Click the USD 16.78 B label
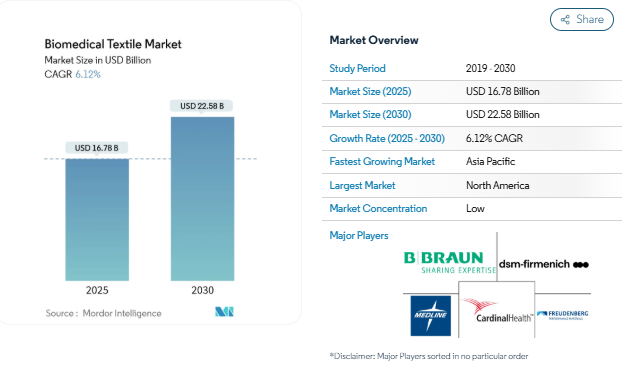Image resolution: width=625 pixels, height=370 pixels. (x=96, y=148)
